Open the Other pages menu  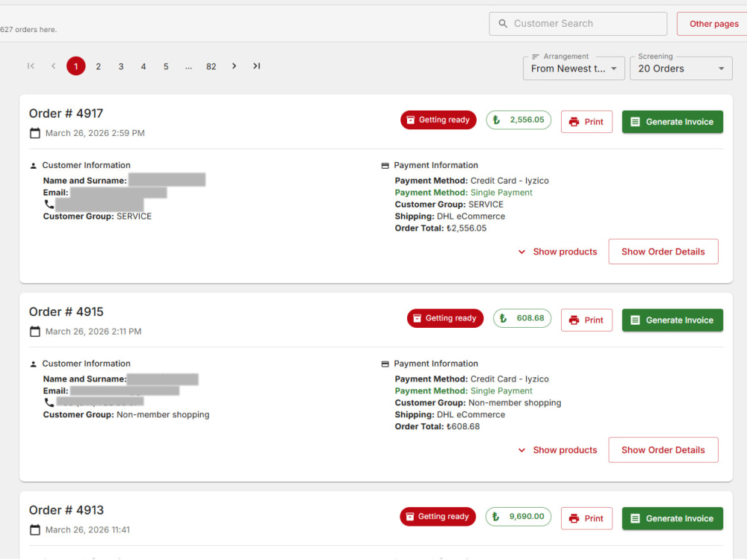click(713, 24)
